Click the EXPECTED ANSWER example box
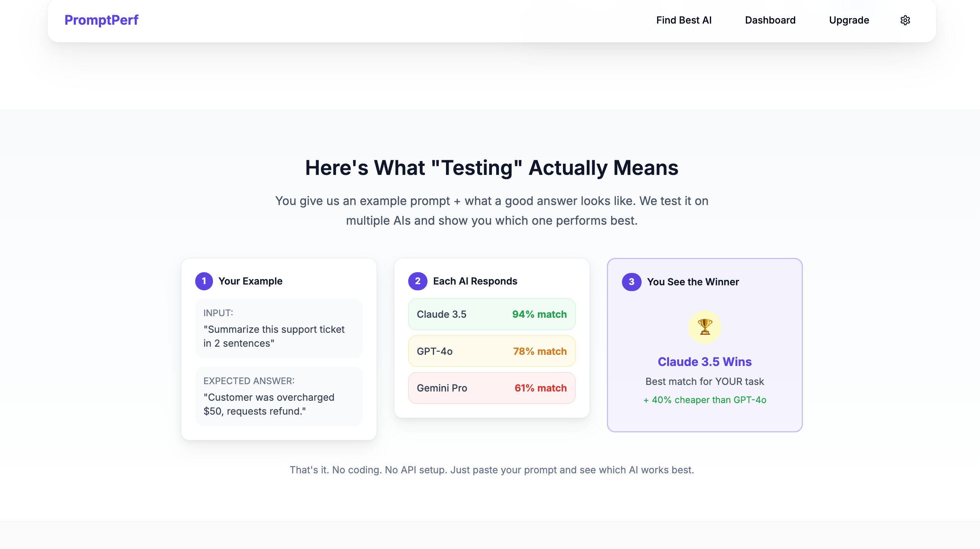The image size is (980, 549). pyautogui.click(x=279, y=396)
